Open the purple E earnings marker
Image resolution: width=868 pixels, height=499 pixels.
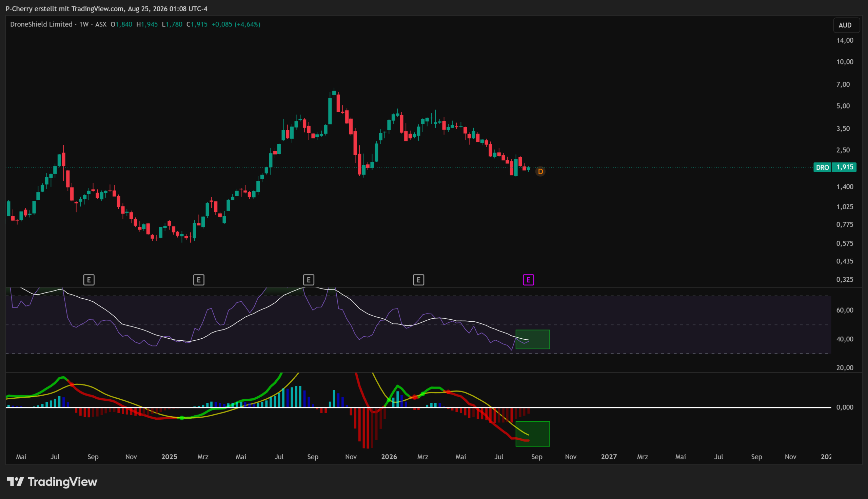(x=528, y=280)
